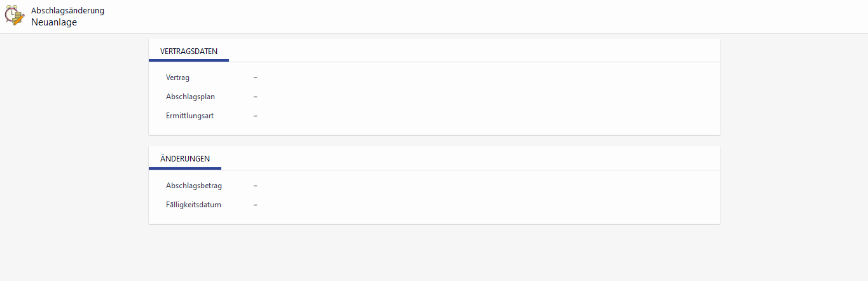Click the blue underline beneath ÄNDERUNGEN
Image resolution: width=868 pixels, height=281 pixels.
pyautogui.click(x=185, y=168)
